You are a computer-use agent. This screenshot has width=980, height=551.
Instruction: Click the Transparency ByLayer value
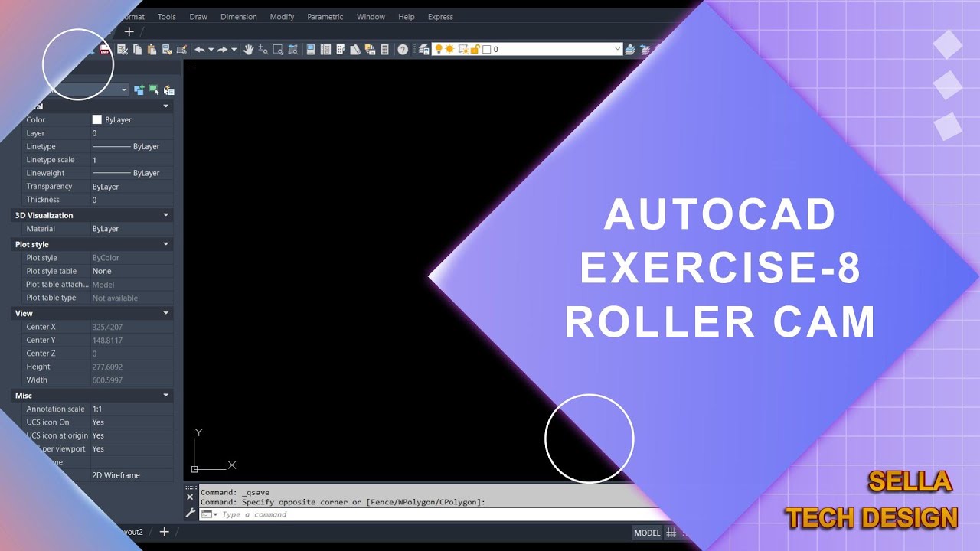(x=131, y=186)
